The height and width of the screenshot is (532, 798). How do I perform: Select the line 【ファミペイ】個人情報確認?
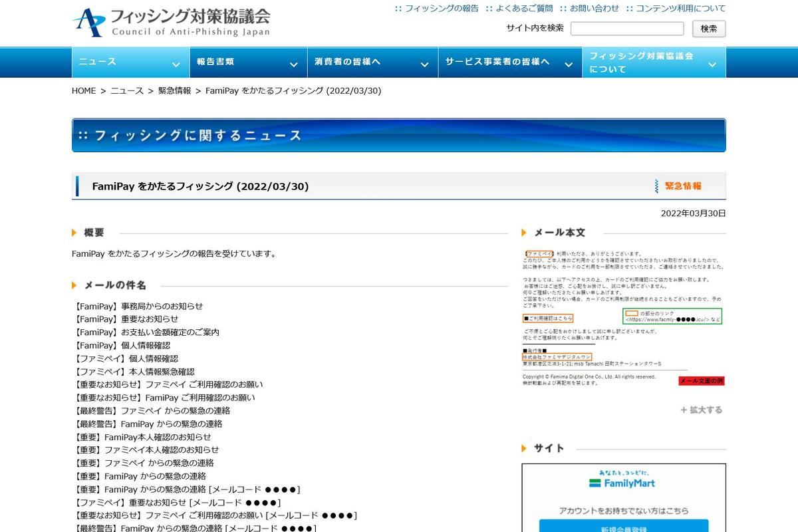coord(125,358)
